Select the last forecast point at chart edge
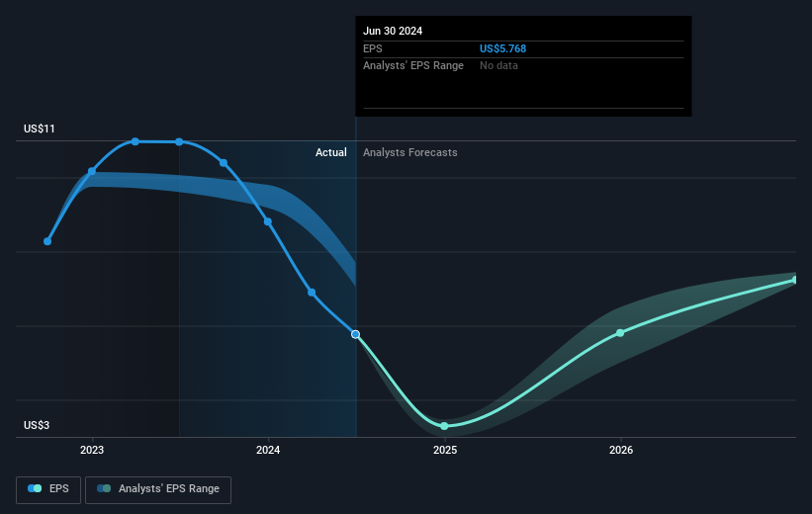This screenshot has width=812, height=514. (795, 280)
